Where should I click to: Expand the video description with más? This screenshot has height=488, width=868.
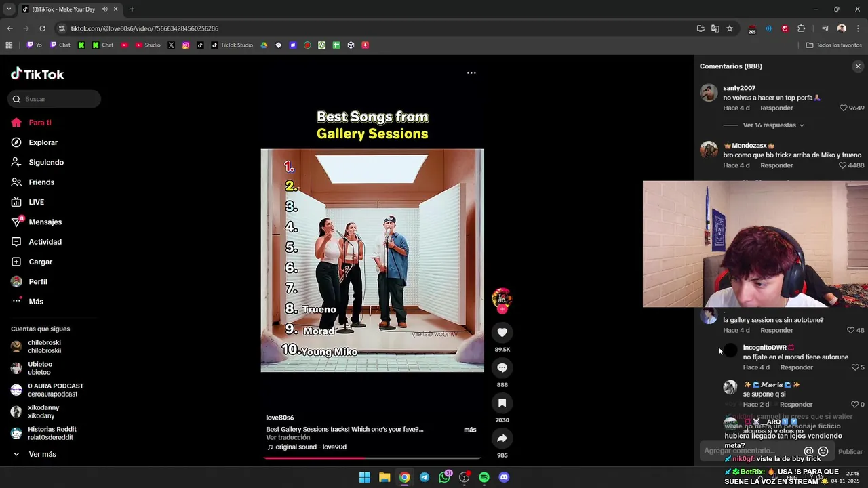click(470, 430)
